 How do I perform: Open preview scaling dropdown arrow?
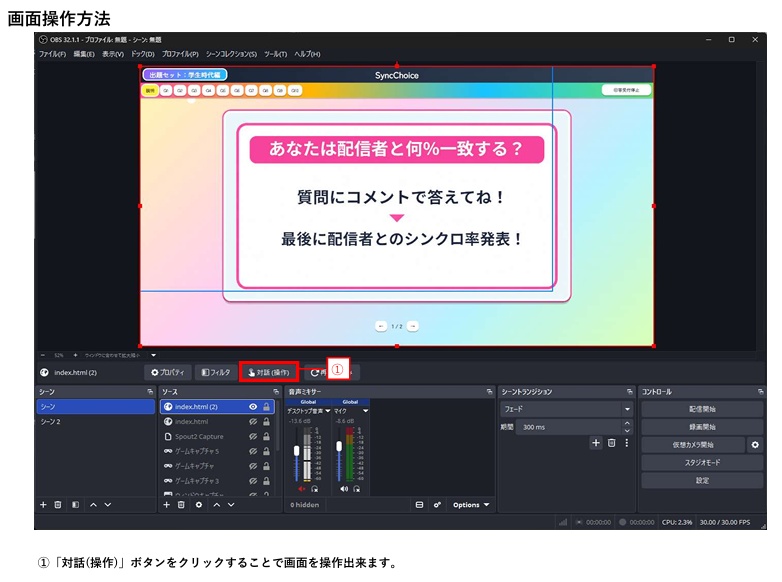coord(154,355)
